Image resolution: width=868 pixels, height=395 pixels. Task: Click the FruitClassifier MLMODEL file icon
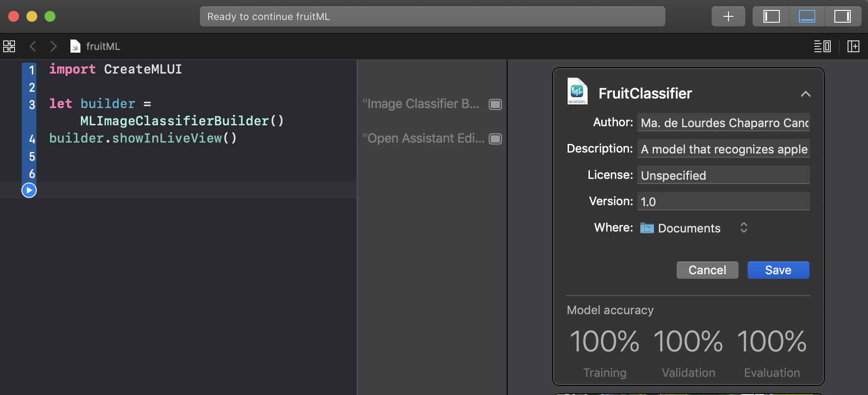(577, 91)
